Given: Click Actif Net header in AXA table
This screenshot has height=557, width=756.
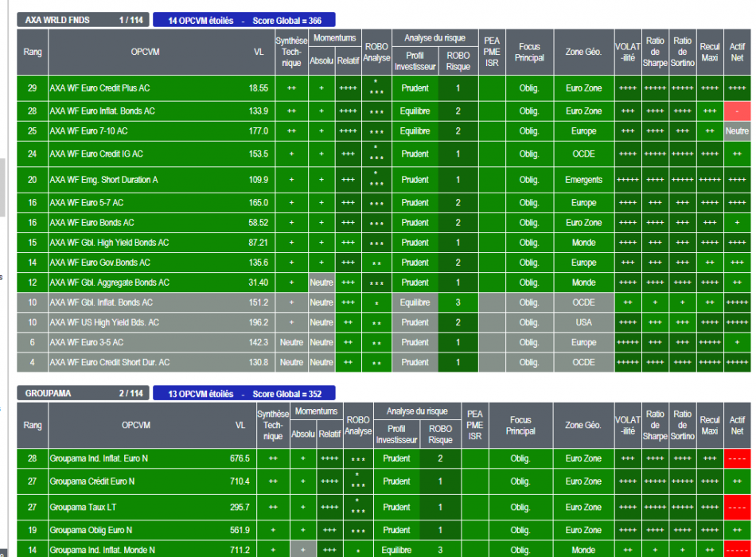Looking at the screenshot, I should (737, 52).
